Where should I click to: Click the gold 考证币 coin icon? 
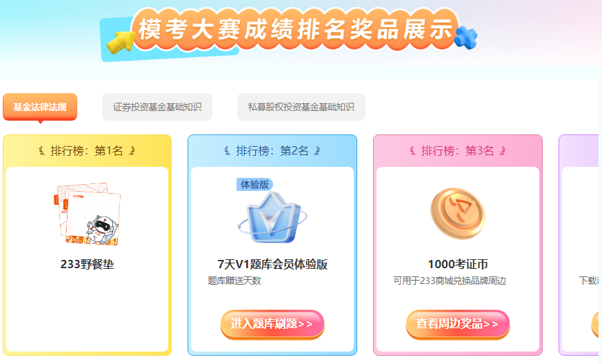(x=458, y=214)
